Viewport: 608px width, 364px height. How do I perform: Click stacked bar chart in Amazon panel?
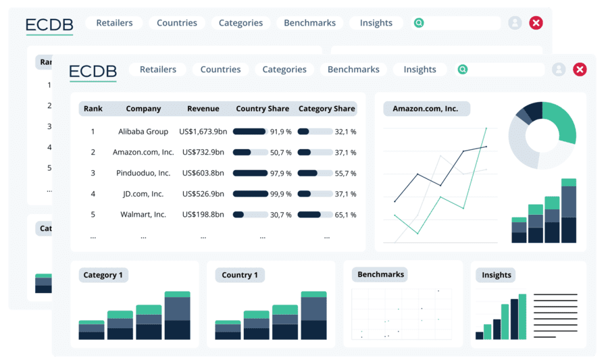pyautogui.click(x=544, y=211)
